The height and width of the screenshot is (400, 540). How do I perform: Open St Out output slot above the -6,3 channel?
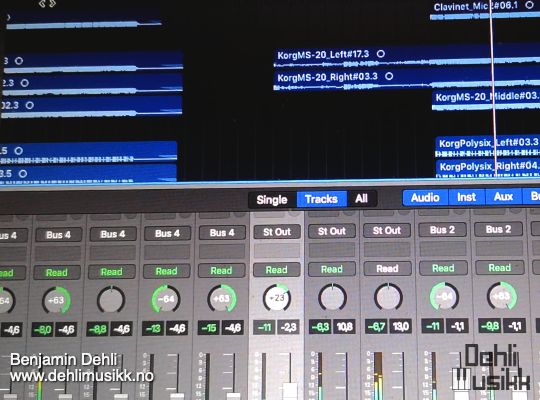[332, 231]
